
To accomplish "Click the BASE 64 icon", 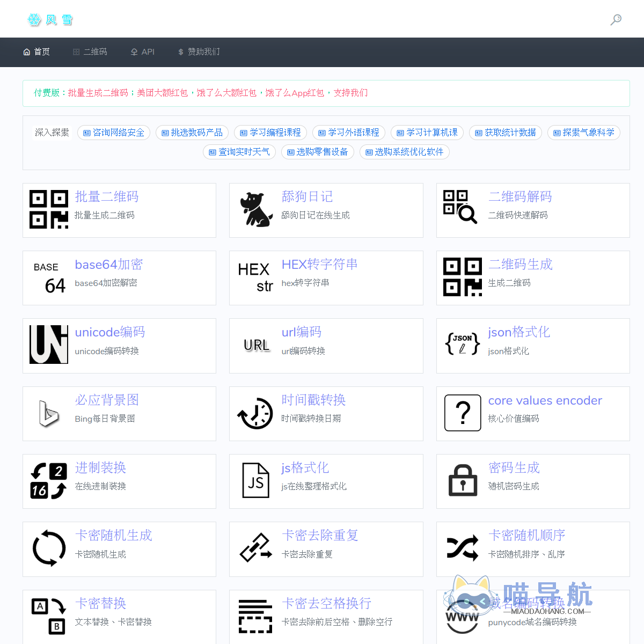I will (x=49, y=278).
